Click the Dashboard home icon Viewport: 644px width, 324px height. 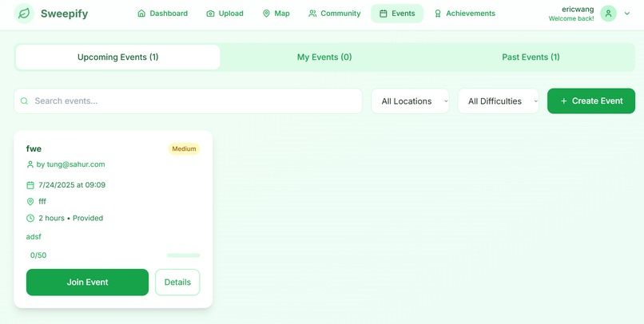(x=141, y=14)
